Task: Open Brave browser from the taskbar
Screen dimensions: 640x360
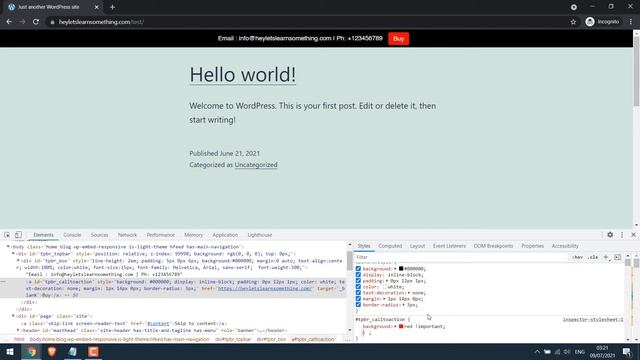Action: 52,351
